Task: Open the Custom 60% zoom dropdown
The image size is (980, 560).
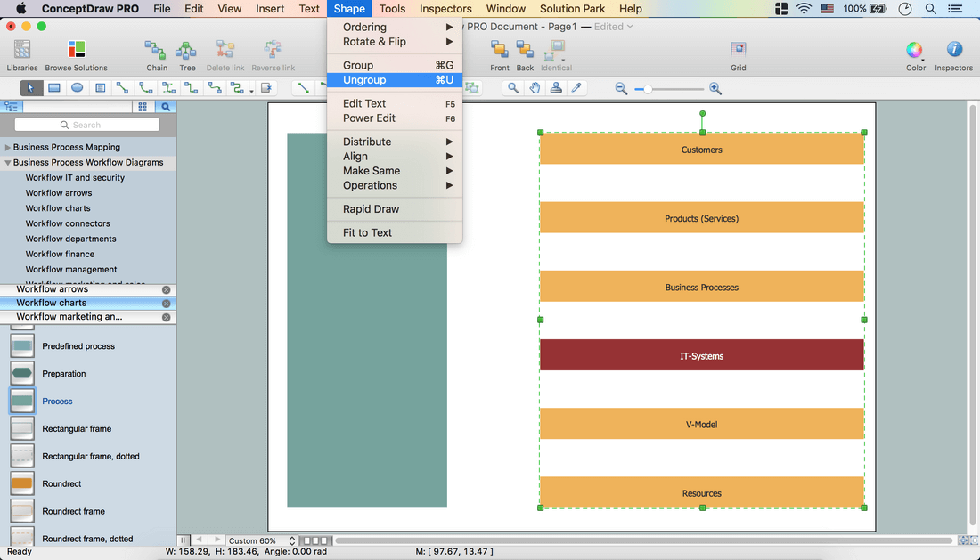Action: coord(261,540)
